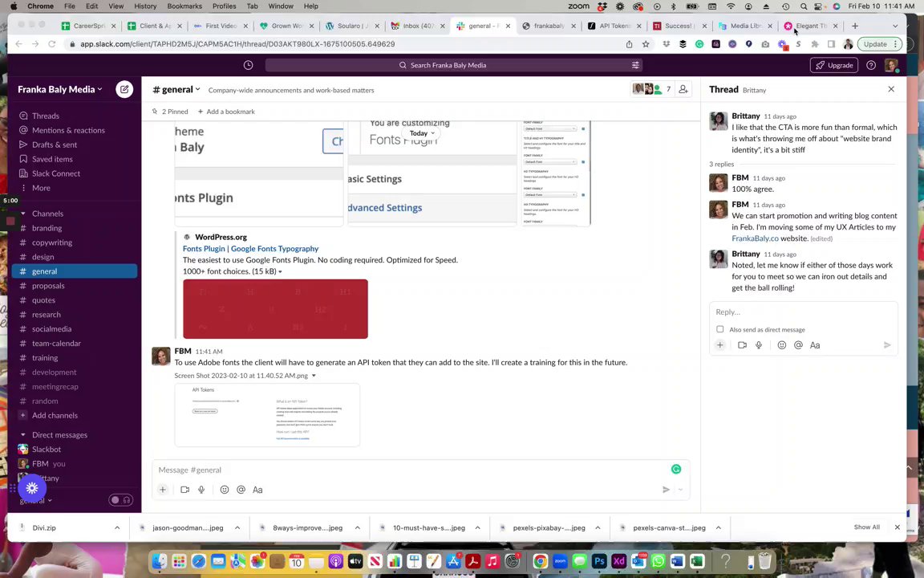Open Threads in the sidebar
This screenshot has width=924, height=578.
click(x=46, y=116)
